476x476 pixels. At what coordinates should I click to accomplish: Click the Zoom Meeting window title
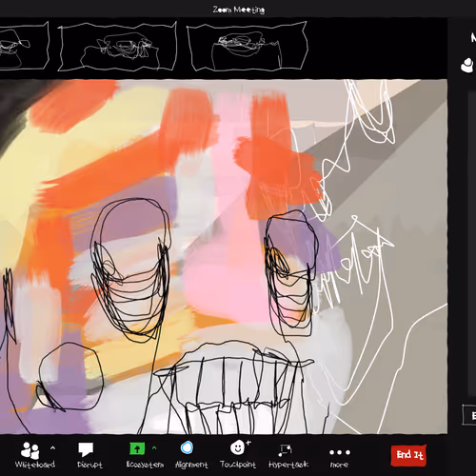tap(239, 10)
